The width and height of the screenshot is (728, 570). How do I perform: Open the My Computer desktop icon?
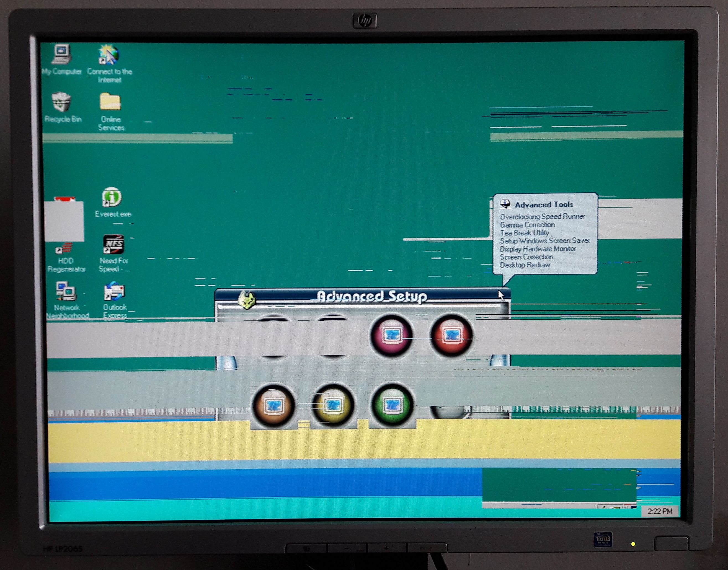click(61, 55)
